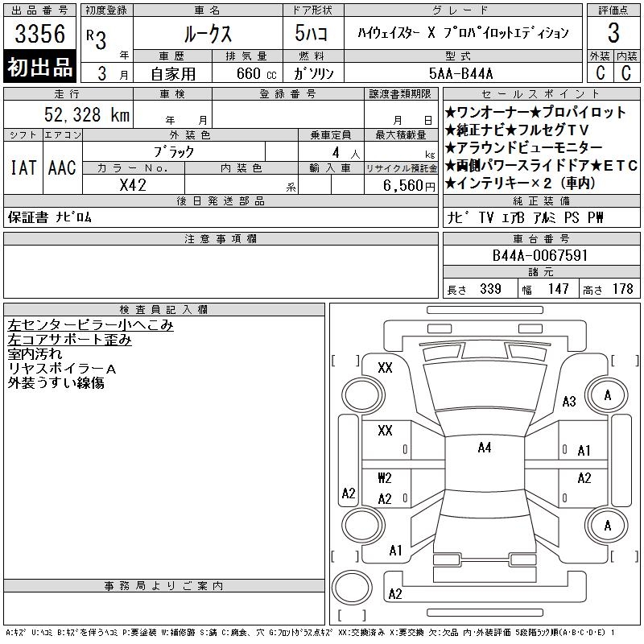Click the A4 mark on the car roof

(x=484, y=448)
